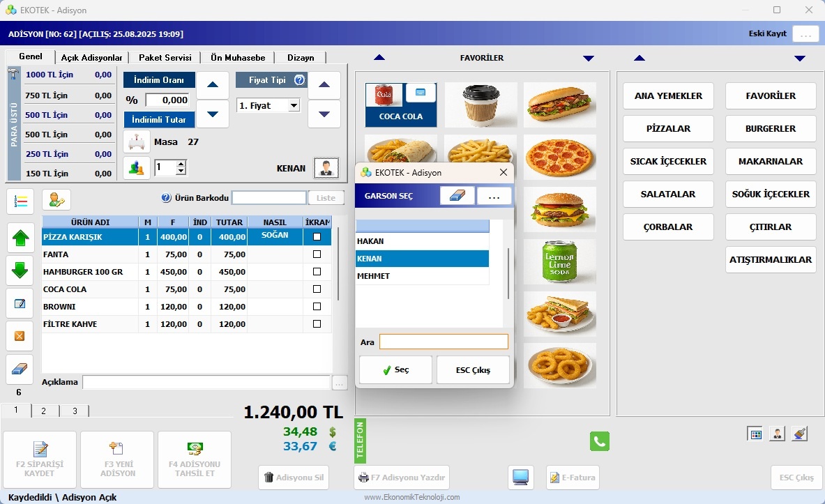This screenshot has height=504, width=825.
Task: Click the orange delete item icon
Action: pyautogui.click(x=20, y=335)
